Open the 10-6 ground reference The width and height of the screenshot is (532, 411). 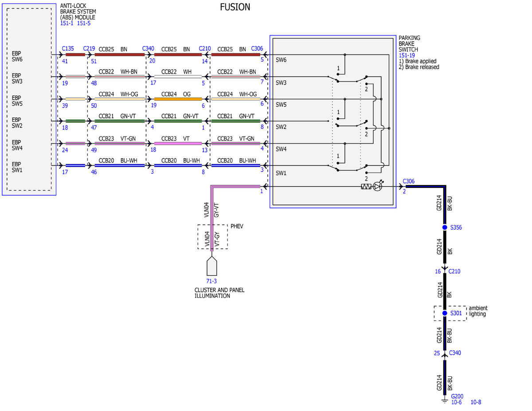pyautogui.click(x=457, y=402)
